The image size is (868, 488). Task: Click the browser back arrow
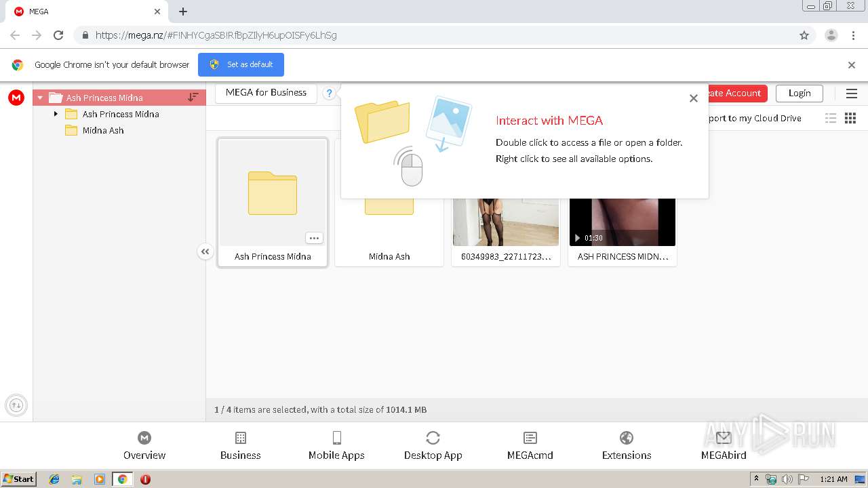point(15,35)
